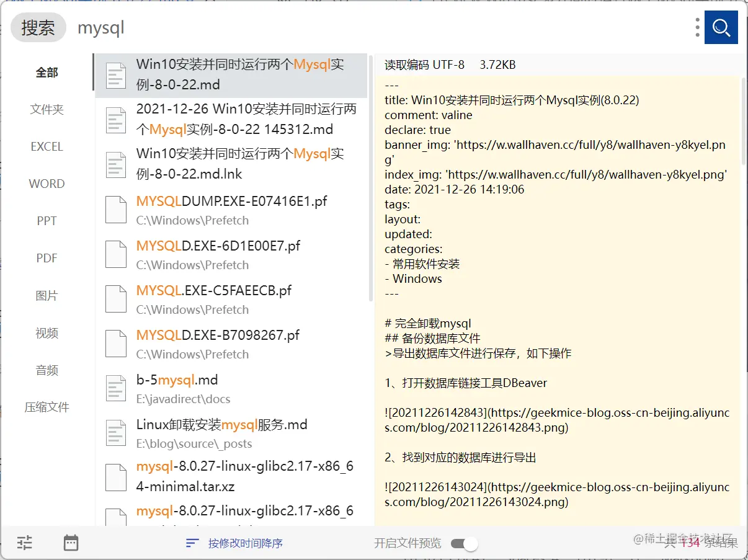This screenshot has width=748, height=560.
Task: Select the 文件夹 category tab
Action: [47, 110]
